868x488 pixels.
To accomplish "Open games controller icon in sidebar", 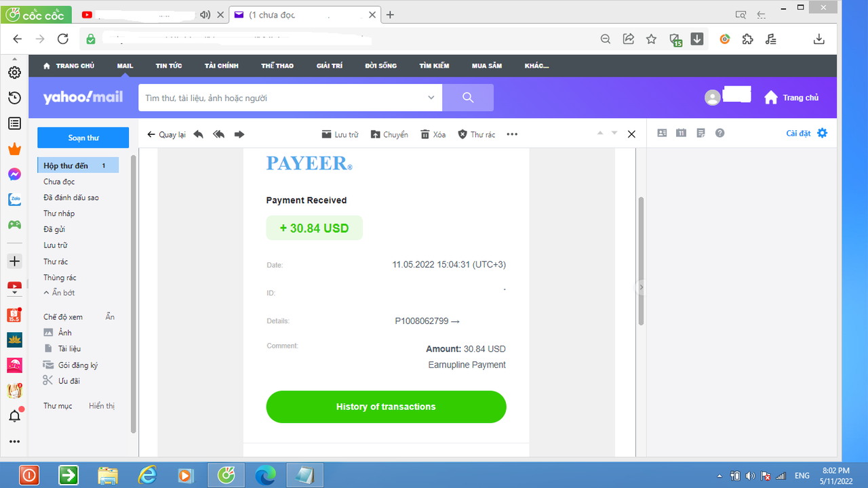I will [14, 224].
